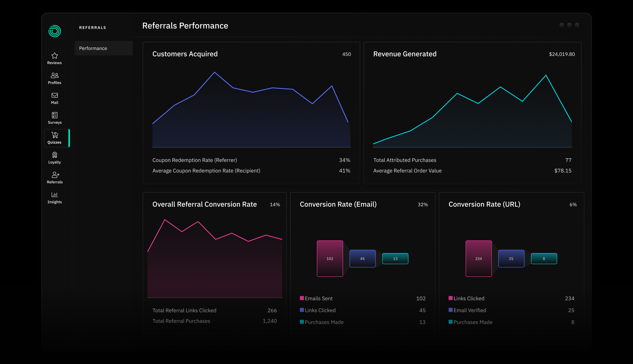
Task: Click Total Referral Purchases label
Action: tap(181, 321)
